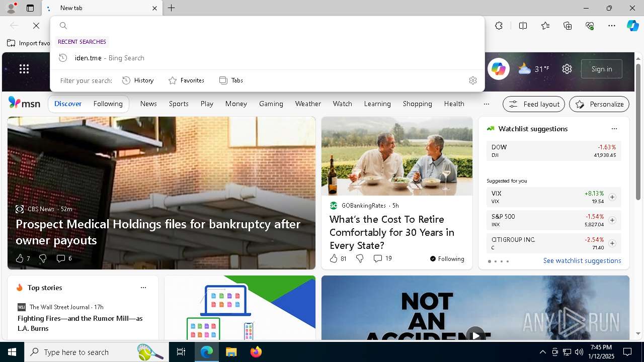Open the Copilot sidebar icon
644x362 pixels.
(632, 26)
